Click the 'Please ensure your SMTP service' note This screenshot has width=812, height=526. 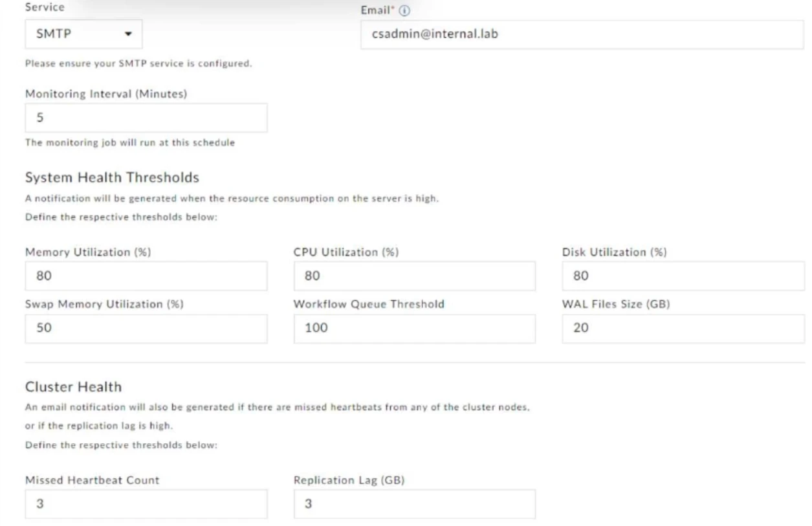pyautogui.click(x=138, y=63)
